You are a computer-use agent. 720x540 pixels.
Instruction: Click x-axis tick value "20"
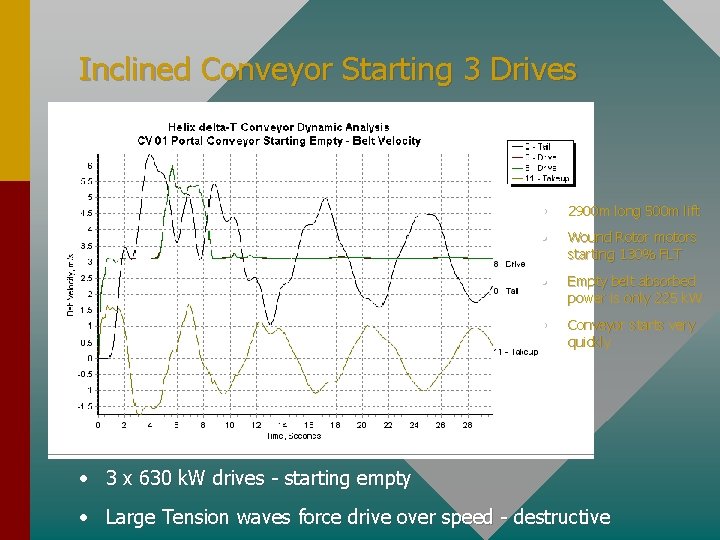[x=361, y=425]
